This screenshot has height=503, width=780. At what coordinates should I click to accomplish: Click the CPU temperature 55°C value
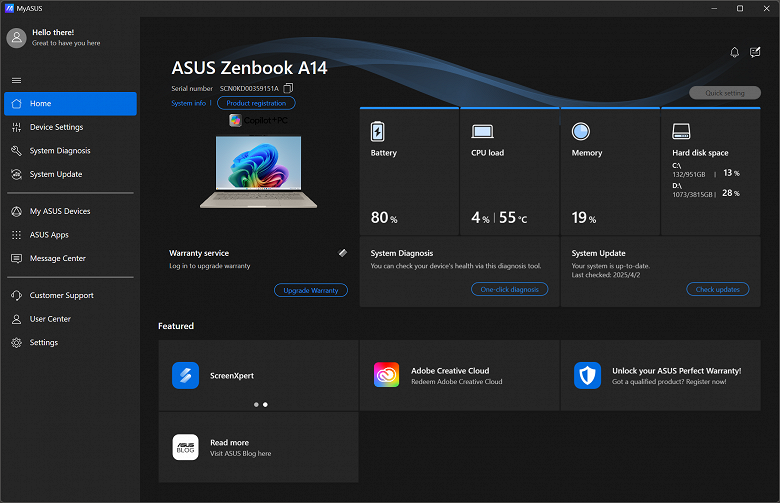(513, 217)
